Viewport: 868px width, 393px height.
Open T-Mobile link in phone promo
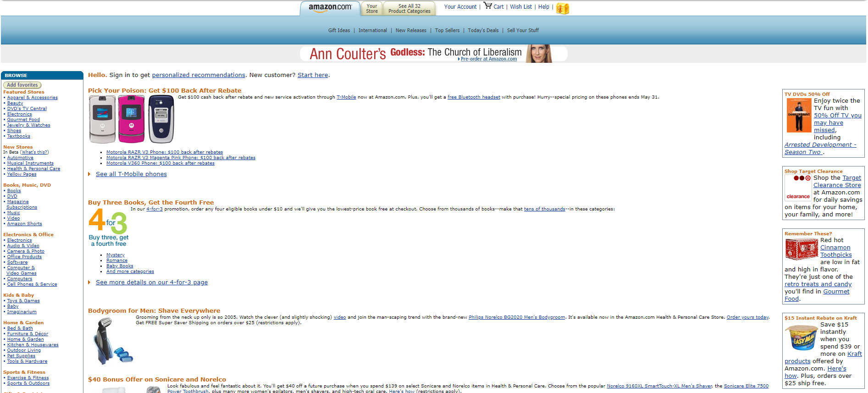coord(346,97)
